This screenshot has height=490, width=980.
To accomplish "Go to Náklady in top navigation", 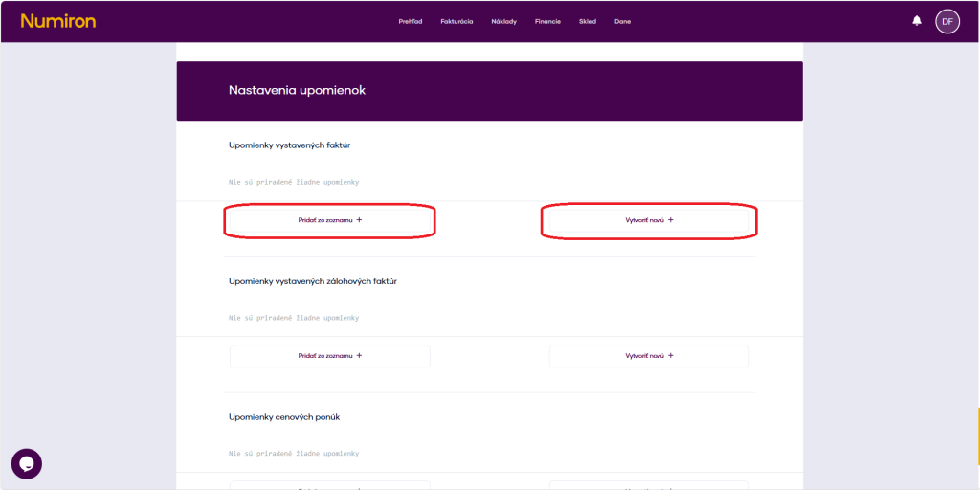I will [503, 22].
